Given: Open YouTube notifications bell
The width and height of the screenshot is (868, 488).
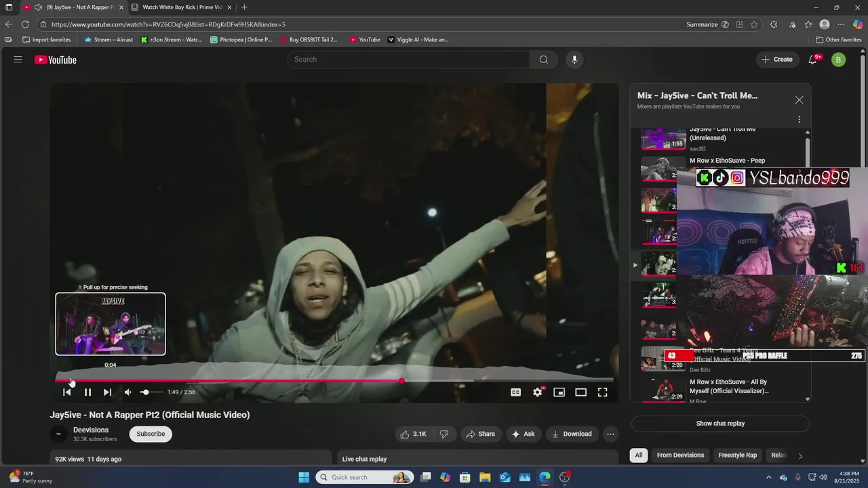Looking at the screenshot, I should [x=812, y=60].
